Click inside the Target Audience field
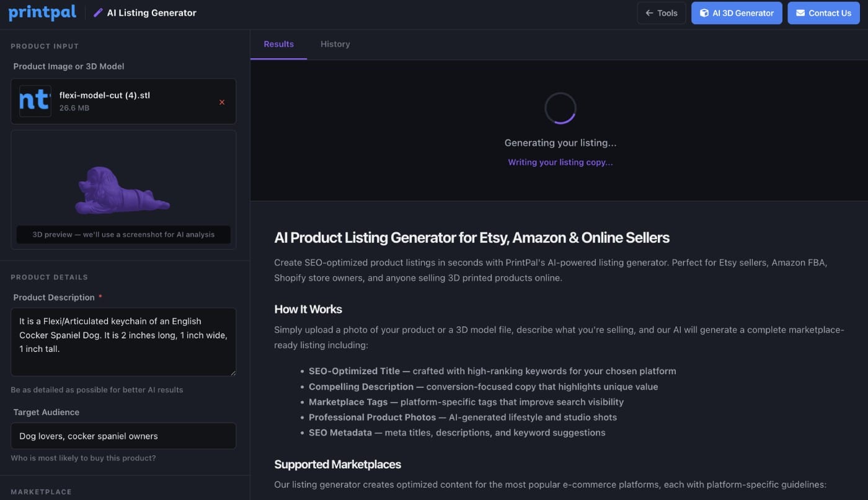The image size is (868, 500). 123,436
